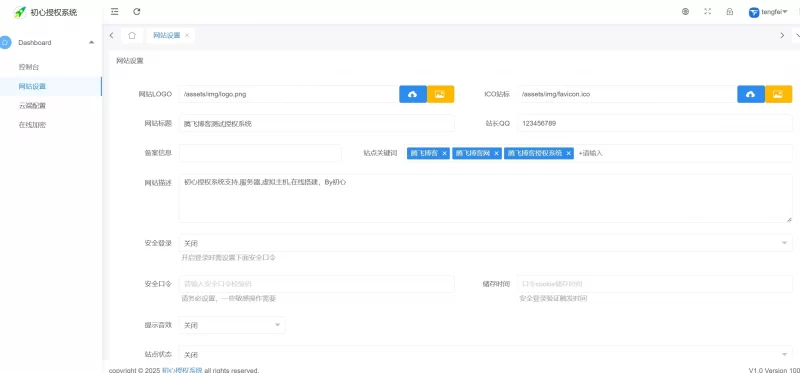The width and height of the screenshot is (800, 373).
Task: Click the 网站LOGO path field
Action: pyautogui.click(x=289, y=94)
